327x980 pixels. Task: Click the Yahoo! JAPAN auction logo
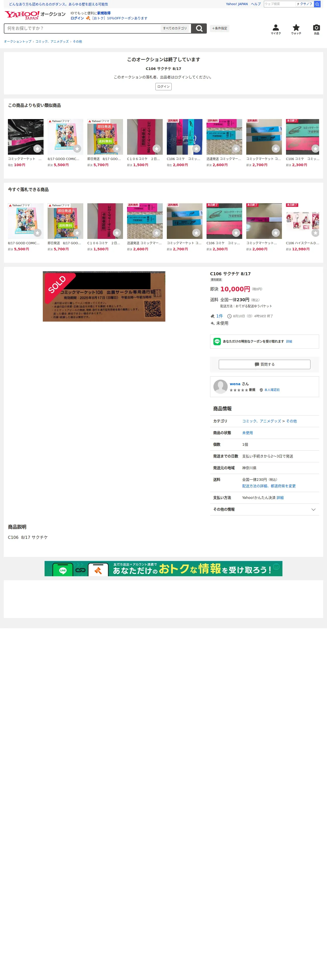[35, 15]
